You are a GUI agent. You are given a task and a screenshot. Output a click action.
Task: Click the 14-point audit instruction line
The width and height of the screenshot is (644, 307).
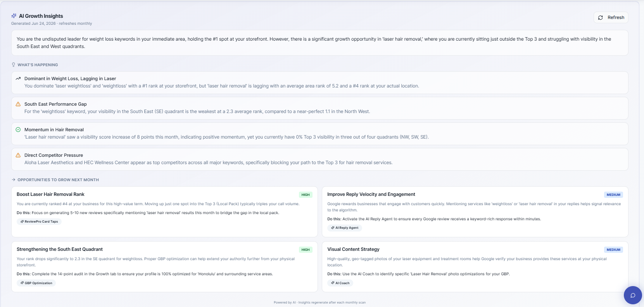point(145,274)
